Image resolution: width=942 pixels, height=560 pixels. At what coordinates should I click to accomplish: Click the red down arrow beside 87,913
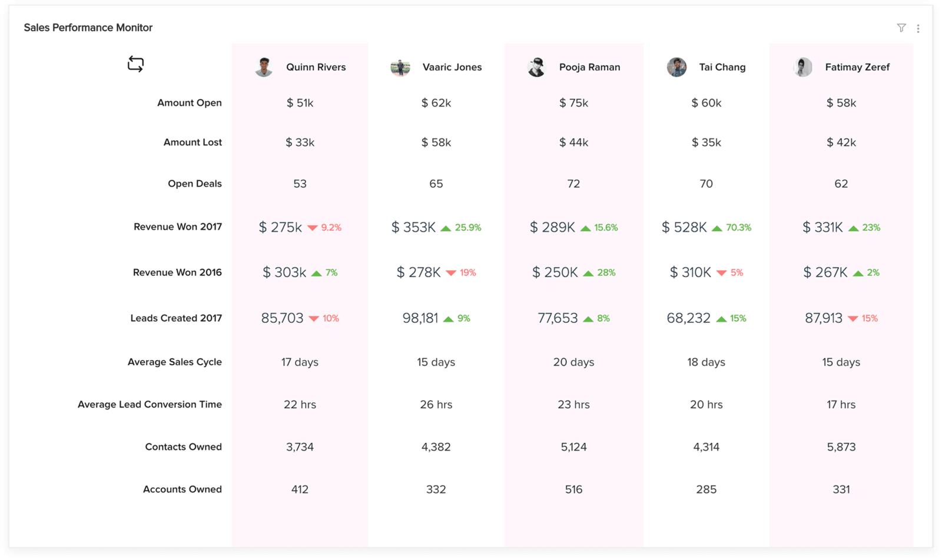[853, 319]
